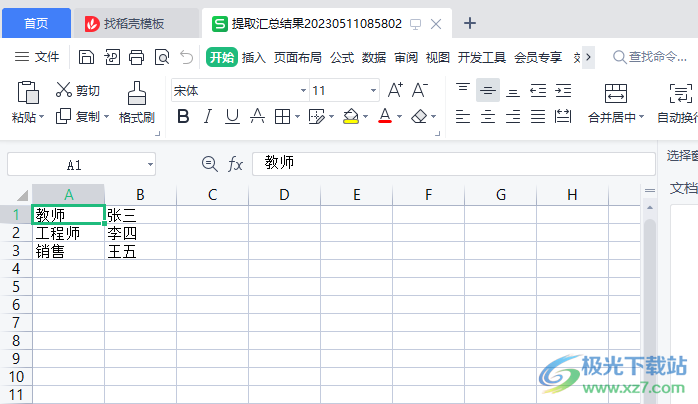The height and width of the screenshot is (404, 698).
Task: Center text horizontally
Action: click(488, 117)
